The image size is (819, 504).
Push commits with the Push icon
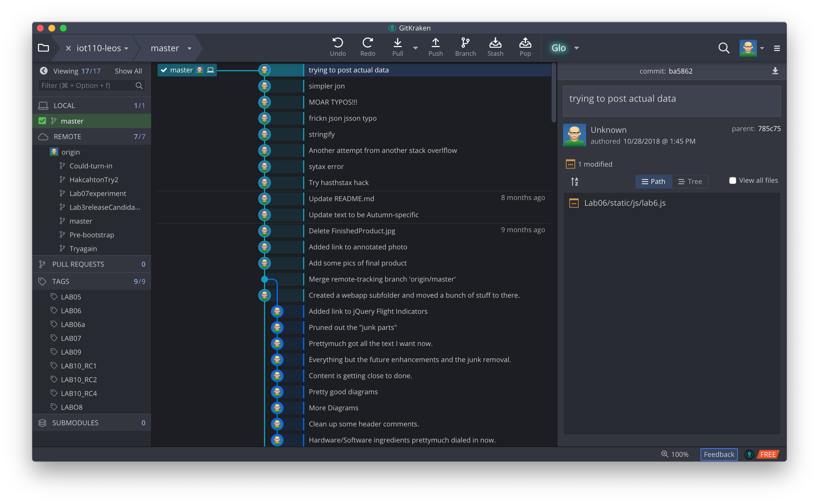click(435, 43)
